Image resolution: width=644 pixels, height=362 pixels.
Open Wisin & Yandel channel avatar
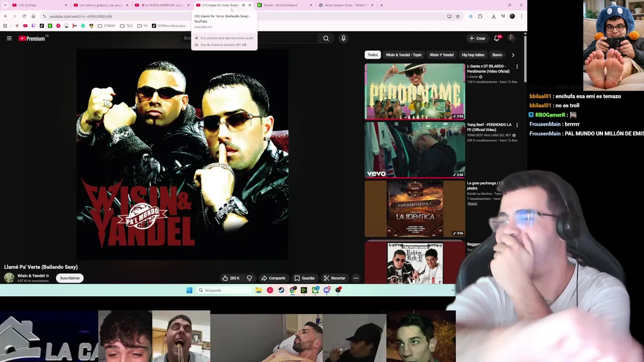coord(9,278)
